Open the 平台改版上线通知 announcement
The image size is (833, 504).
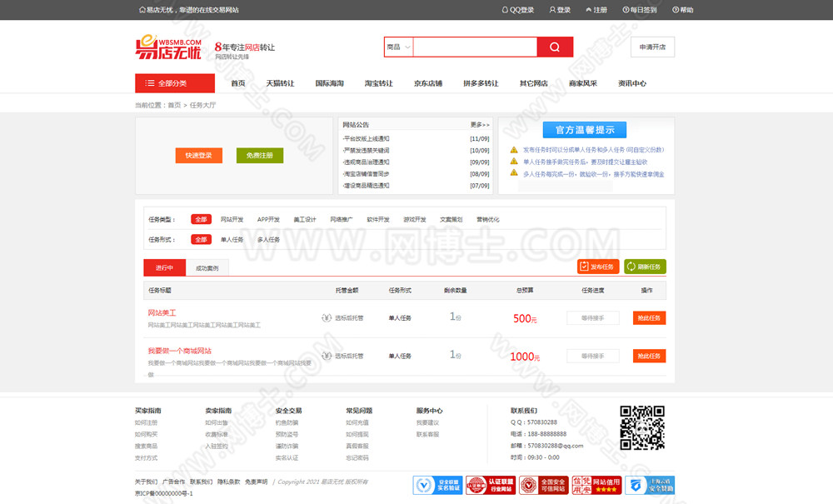[367, 138]
